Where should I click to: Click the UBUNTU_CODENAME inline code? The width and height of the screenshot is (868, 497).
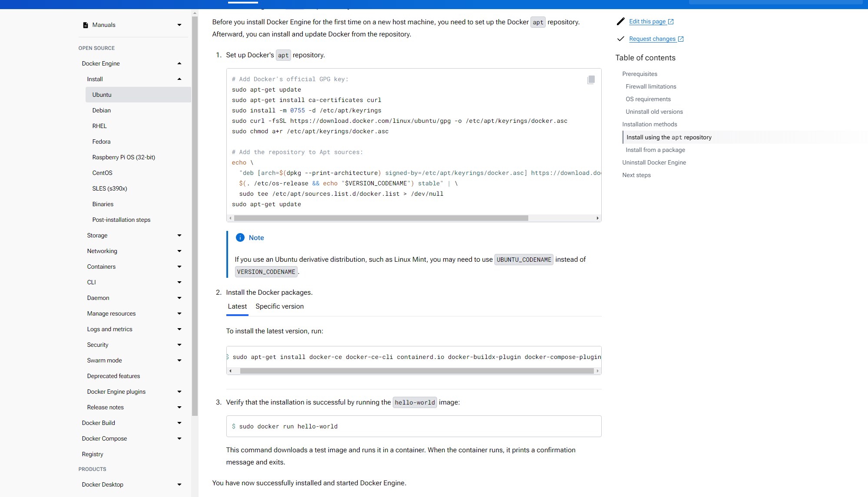click(524, 260)
